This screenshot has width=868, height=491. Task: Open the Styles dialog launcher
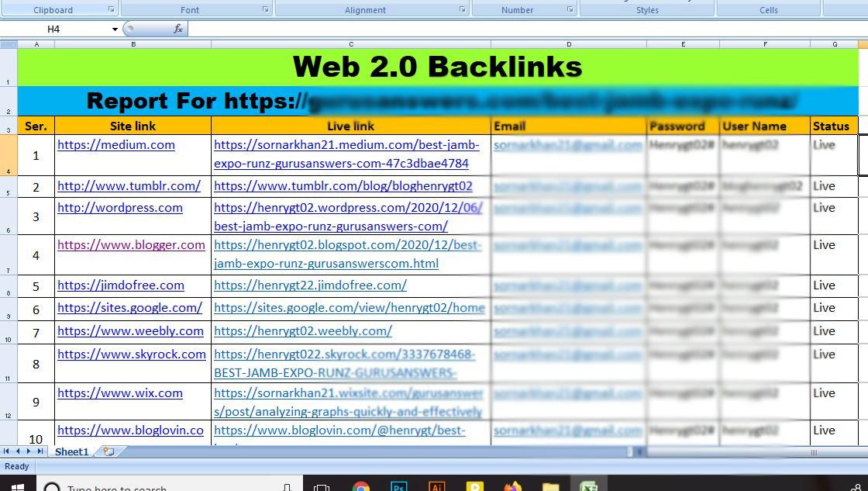705,9
